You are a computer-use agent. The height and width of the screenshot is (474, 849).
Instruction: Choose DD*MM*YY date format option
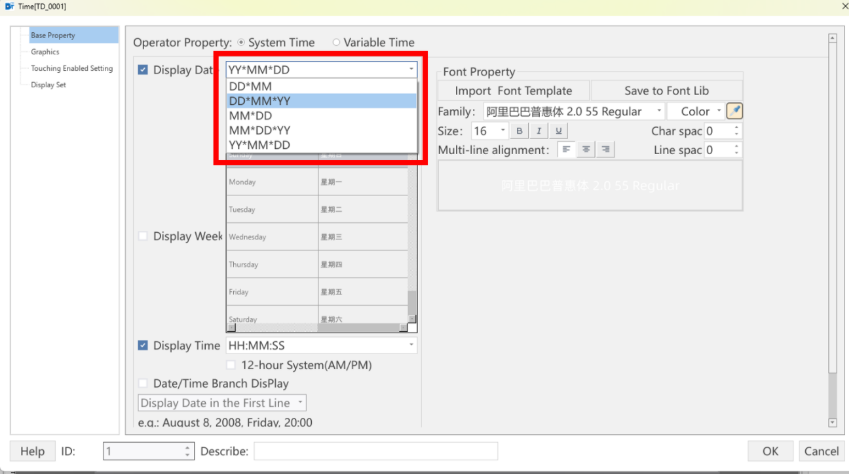coord(322,101)
